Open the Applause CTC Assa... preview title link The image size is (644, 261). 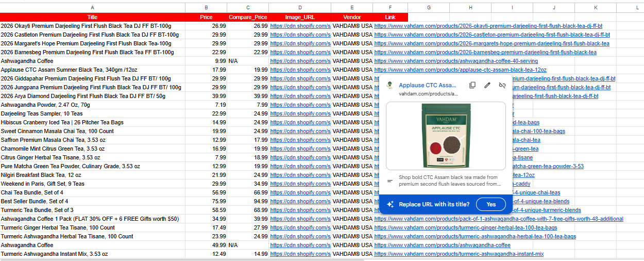pos(428,85)
